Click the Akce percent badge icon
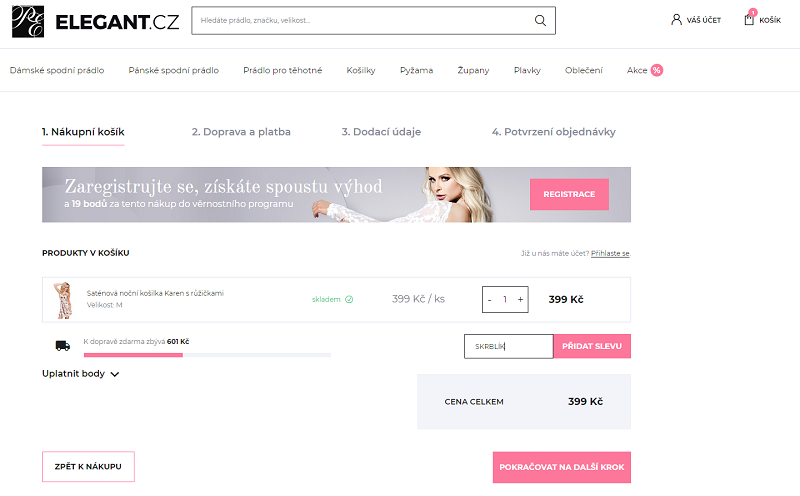 pos(657,70)
